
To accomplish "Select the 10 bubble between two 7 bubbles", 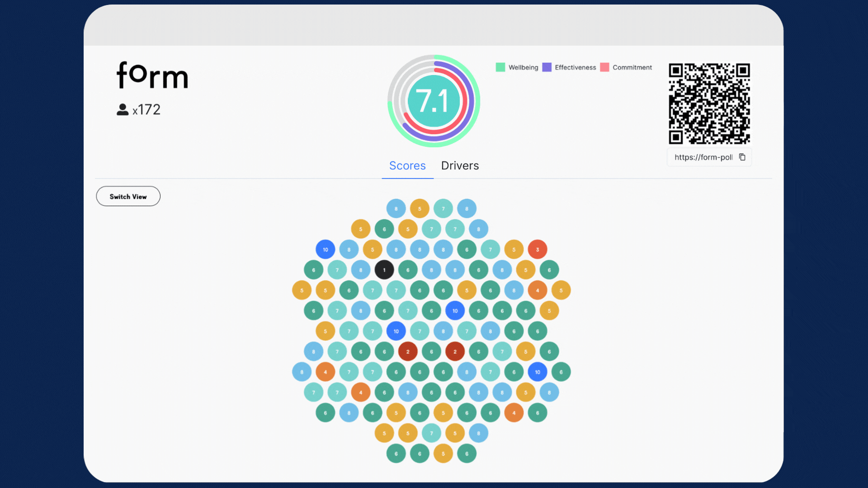I will [x=396, y=331].
